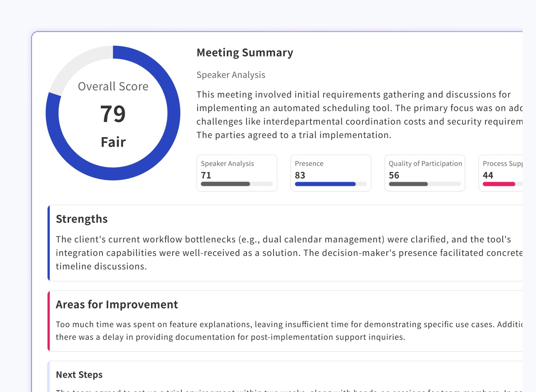This screenshot has width=536, height=392.
Task: Click the overall score number 79
Action: pyautogui.click(x=113, y=114)
